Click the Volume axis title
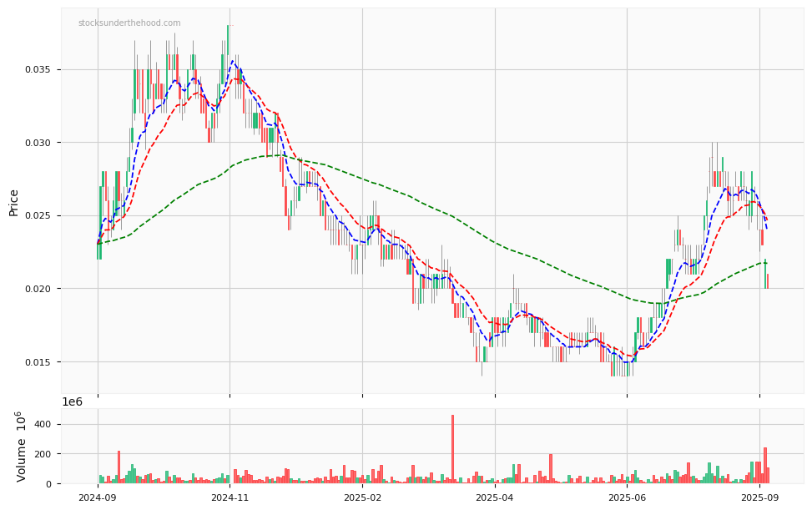The width and height of the screenshot is (812, 510). [21, 447]
